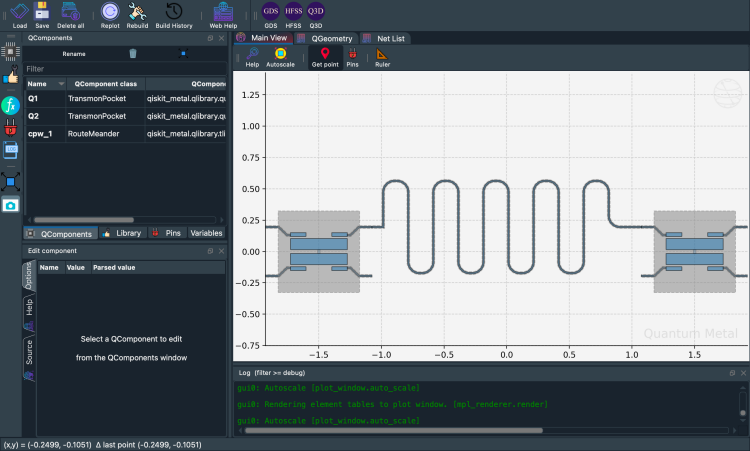Click the QComponent class column header
The height and width of the screenshot is (451, 750).
[x=106, y=84]
